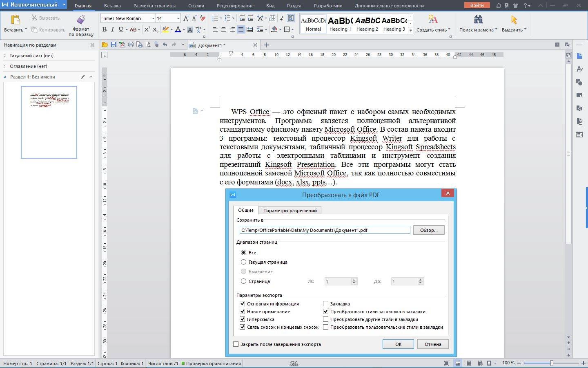The image size is (588, 368).
Task: Click the PDF save path field
Action: point(325,230)
